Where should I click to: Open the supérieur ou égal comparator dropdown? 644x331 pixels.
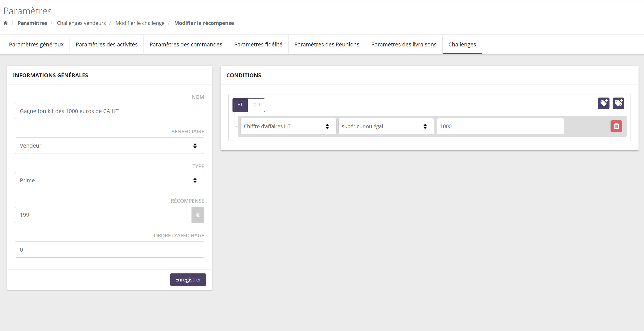(x=386, y=126)
